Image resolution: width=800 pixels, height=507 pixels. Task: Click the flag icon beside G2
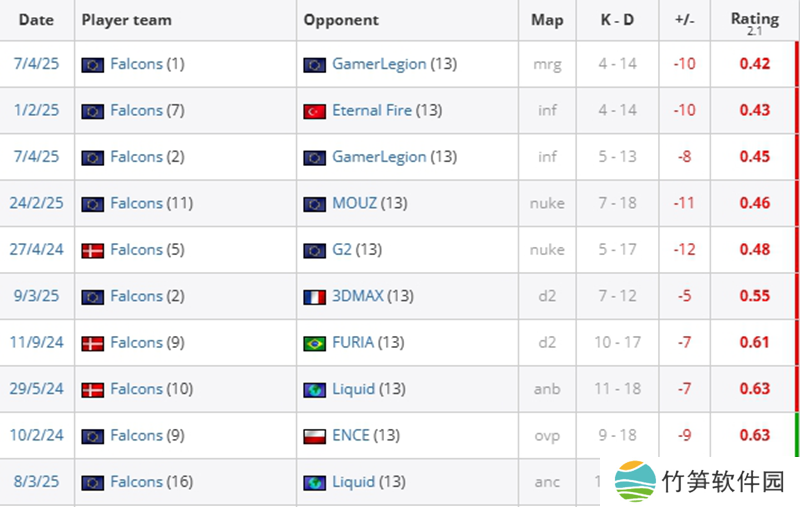(314, 250)
